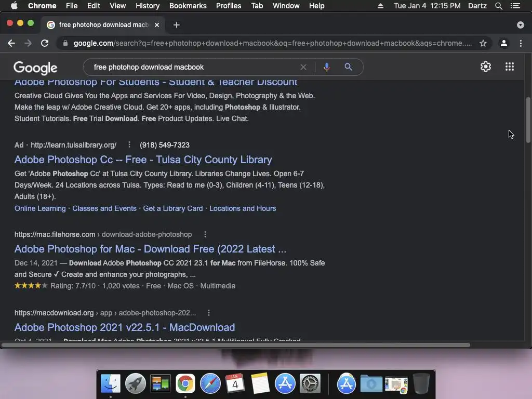Go back to the previous page
Screen dimensions: 532x399
(11, 43)
